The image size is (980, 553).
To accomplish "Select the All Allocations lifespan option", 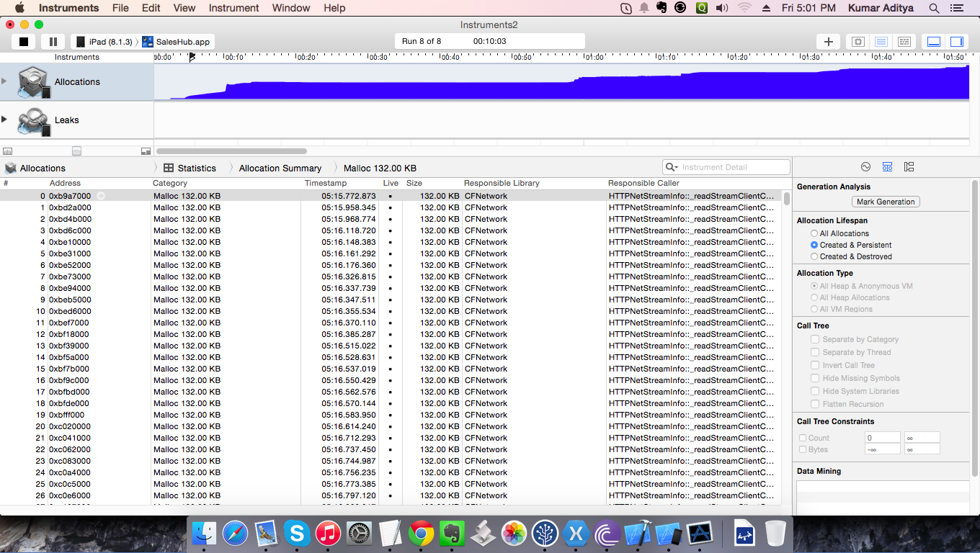I will point(839,233).
